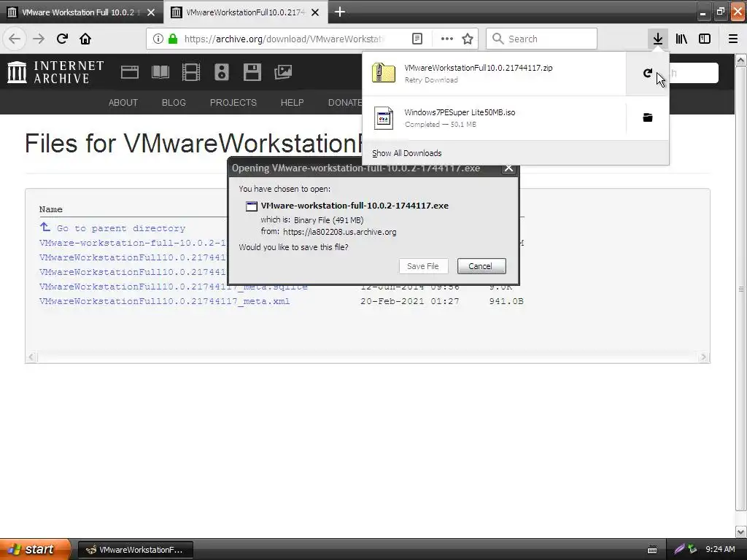747x560 pixels.
Task: Open the Firefox hamburger menu
Action: coord(733,39)
